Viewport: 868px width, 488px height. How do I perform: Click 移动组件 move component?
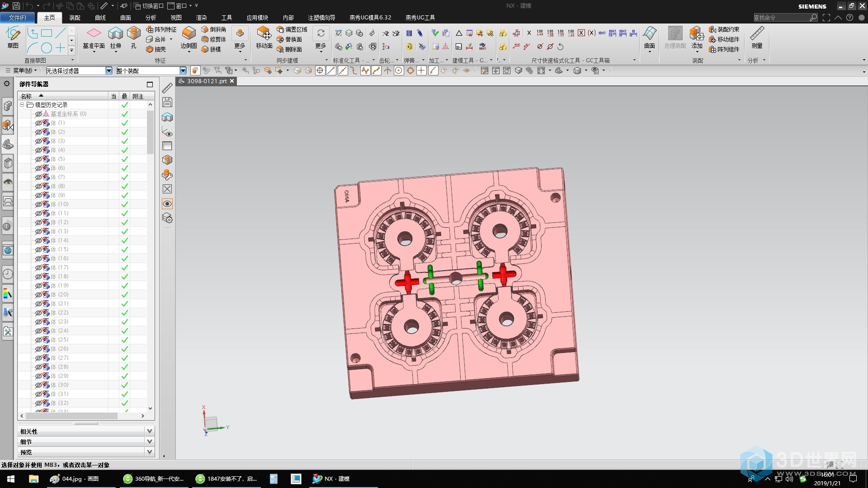pyautogui.click(x=724, y=39)
